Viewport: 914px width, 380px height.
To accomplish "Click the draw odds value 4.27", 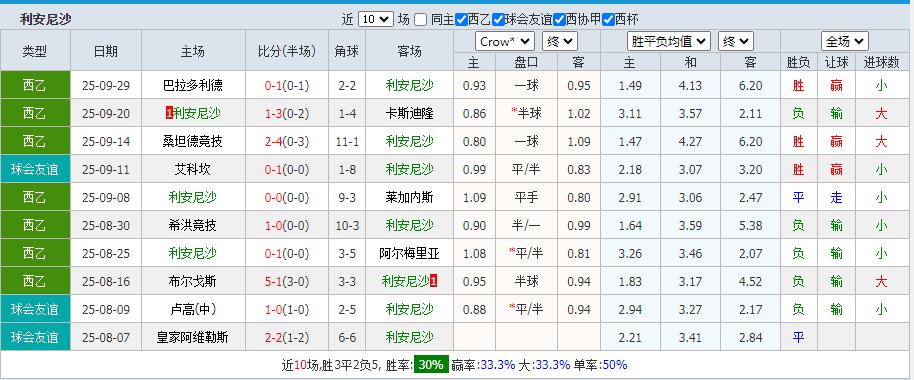I will [690, 142].
